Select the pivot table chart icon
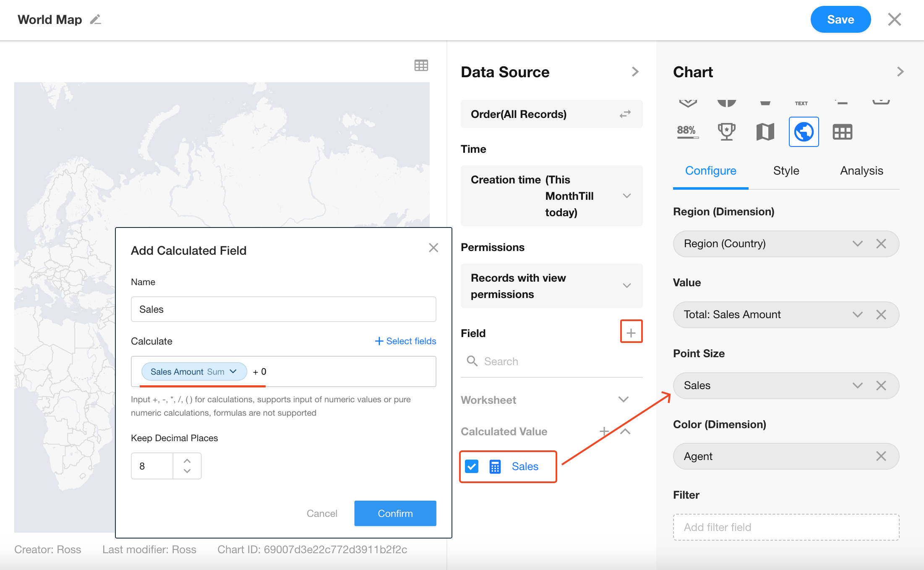The width and height of the screenshot is (924, 570). pos(842,132)
